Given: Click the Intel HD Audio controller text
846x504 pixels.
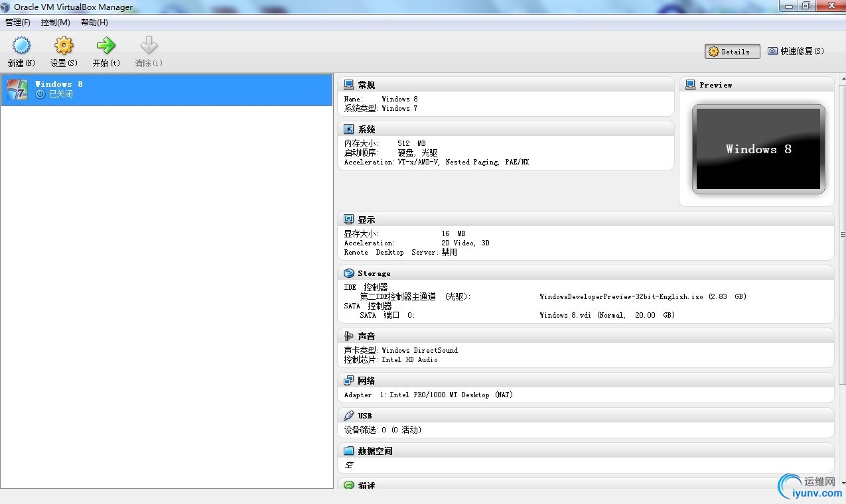Looking at the screenshot, I should (x=409, y=359).
